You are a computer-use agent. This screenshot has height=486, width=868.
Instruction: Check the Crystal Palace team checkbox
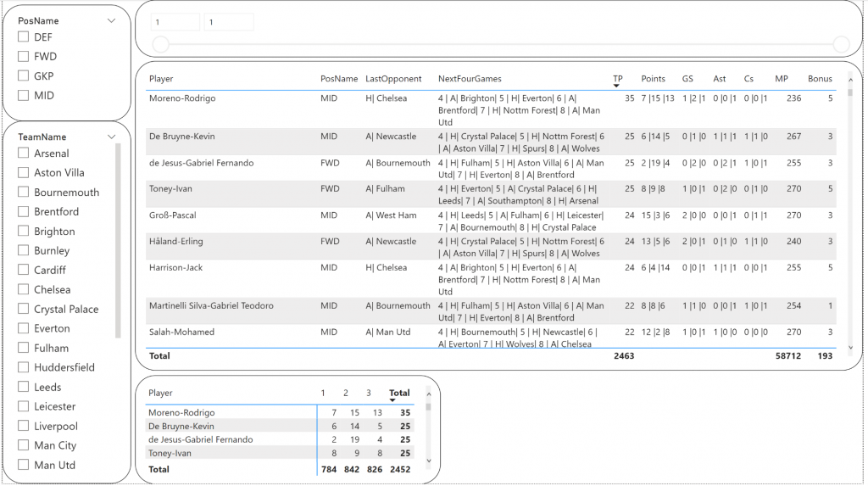click(23, 308)
